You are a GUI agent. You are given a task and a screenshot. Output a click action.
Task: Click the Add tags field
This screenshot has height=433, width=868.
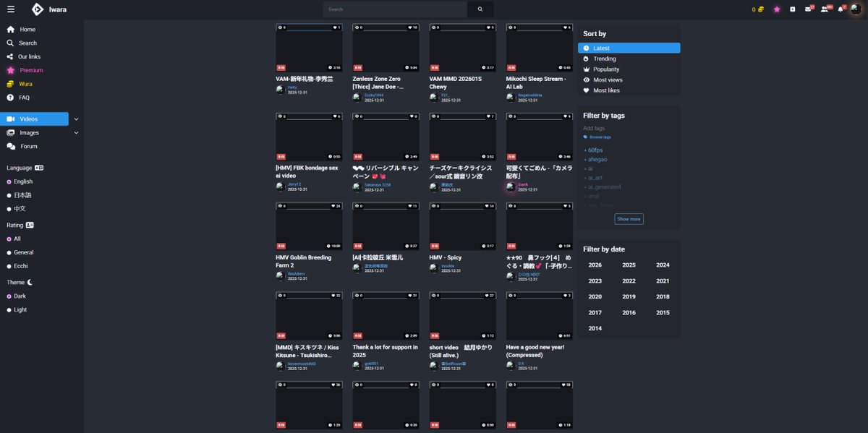click(629, 129)
